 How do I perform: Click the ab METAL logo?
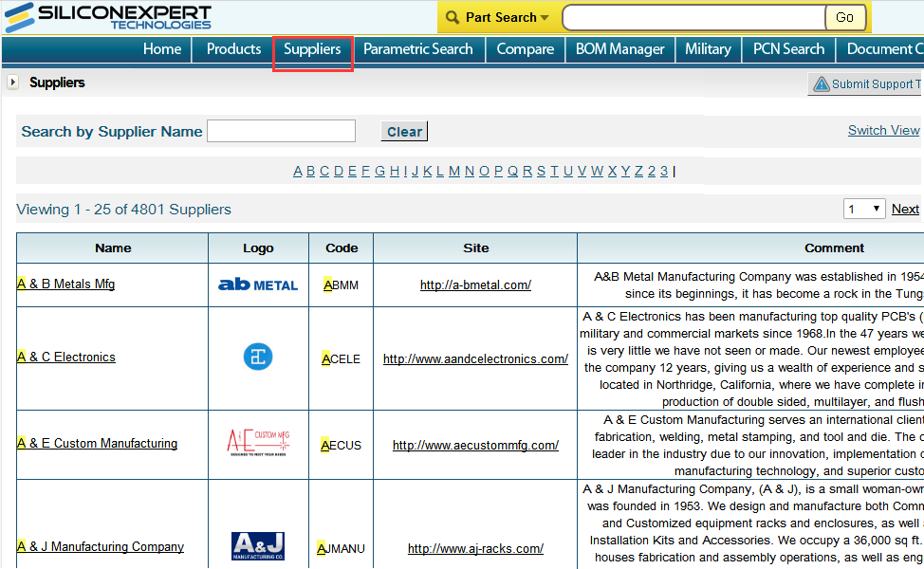click(x=258, y=284)
